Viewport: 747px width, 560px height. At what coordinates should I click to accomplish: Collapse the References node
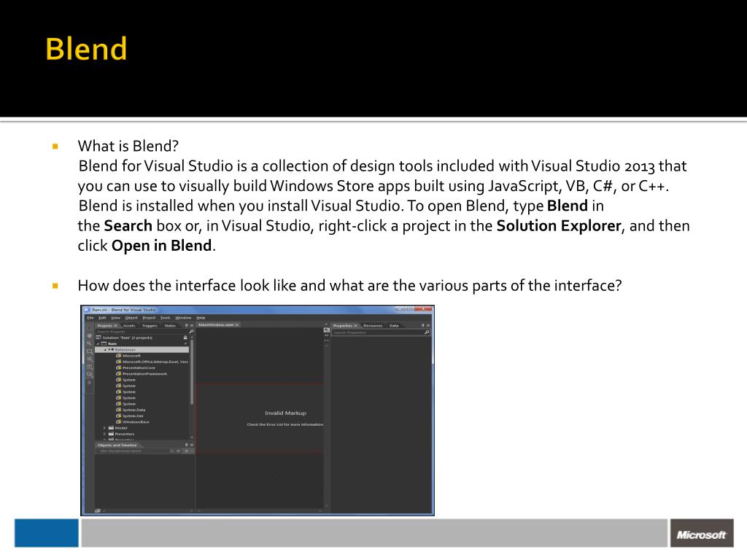[x=105, y=350]
